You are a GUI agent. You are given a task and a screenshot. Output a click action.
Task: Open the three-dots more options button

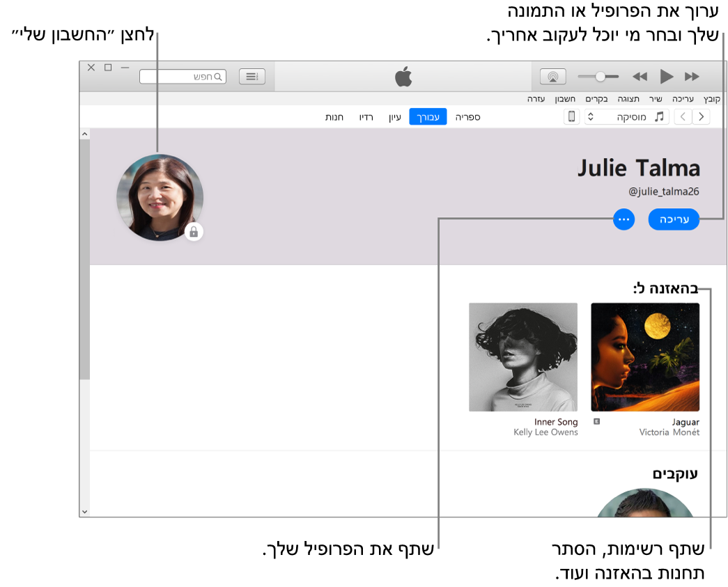coord(624,219)
